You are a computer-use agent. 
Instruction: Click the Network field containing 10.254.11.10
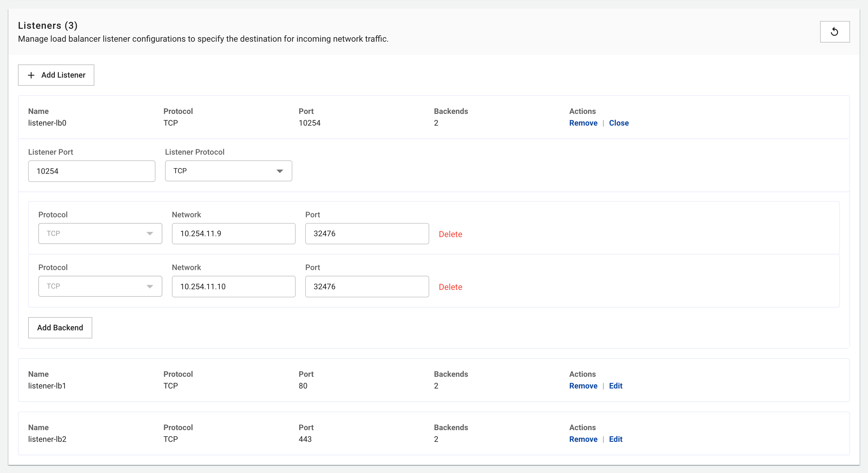(x=234, y=287)
